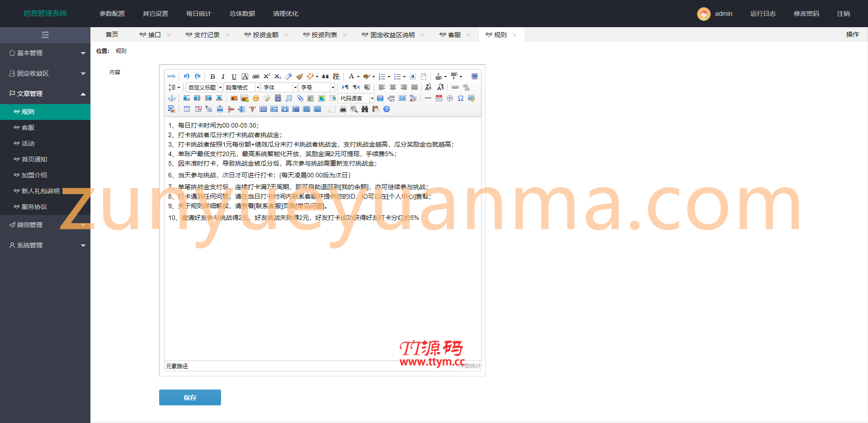Open 客服 under 文章管理 in sidebar
Image resolution: width=868 pixels, height=423 pixels.
(45, 128)
